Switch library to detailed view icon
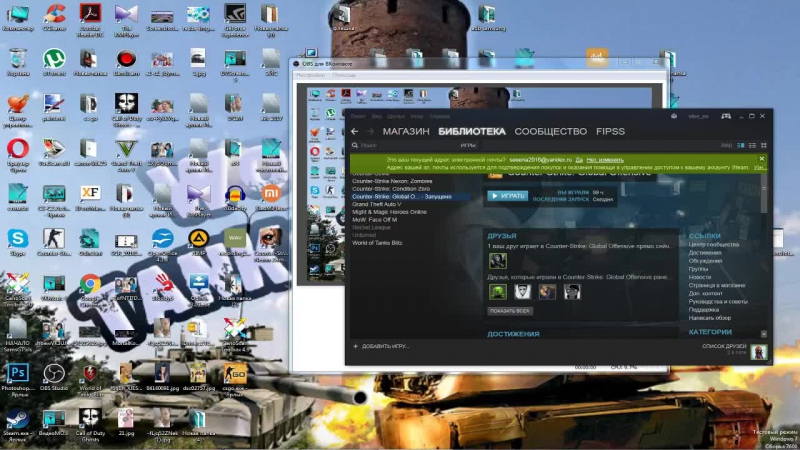Image resolution: width=800 pixels, height=450 pixels. click(740, 146)
